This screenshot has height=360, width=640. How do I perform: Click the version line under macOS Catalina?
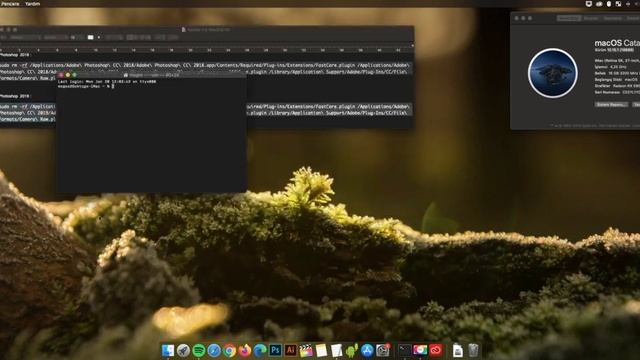[x=614, y=50]
